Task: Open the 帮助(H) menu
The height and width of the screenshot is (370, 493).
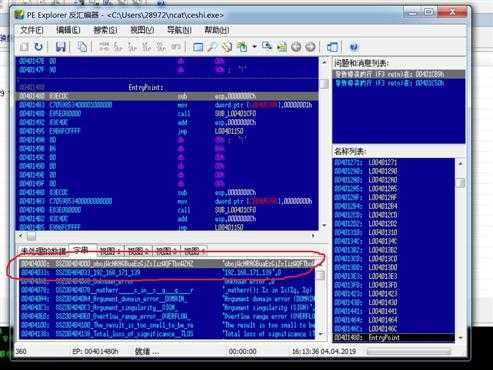Action: (216, 30)
